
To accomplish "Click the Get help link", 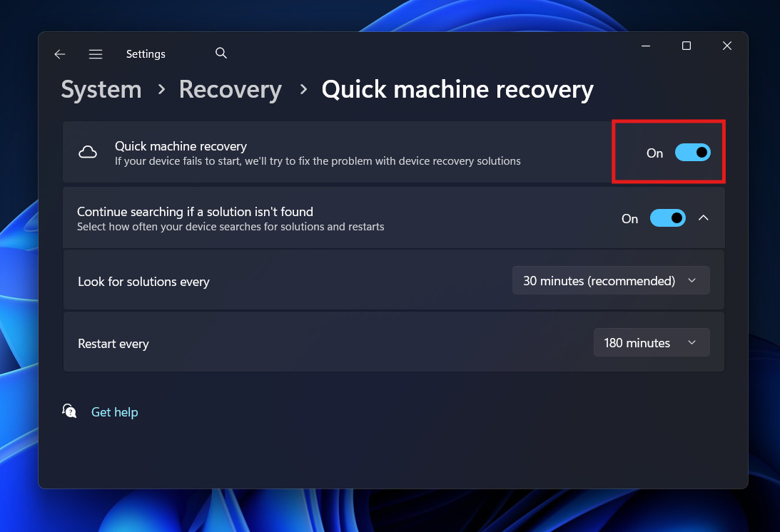I will pos(114,411).
